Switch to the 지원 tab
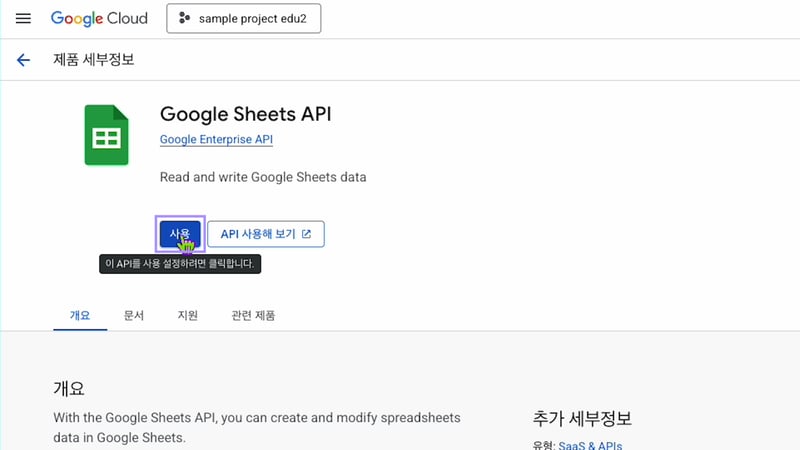 188,315
